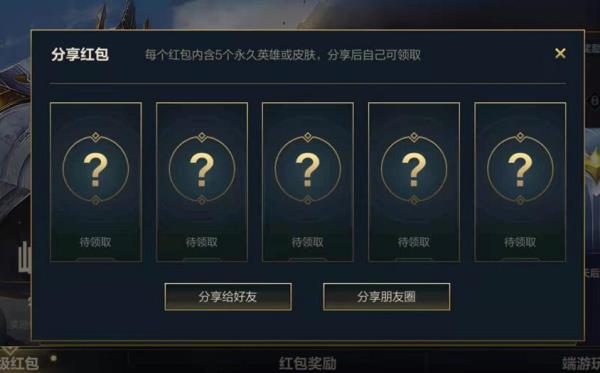Click the third card's question mark icon
Screen dimensions: 600x373
point(308,169)
